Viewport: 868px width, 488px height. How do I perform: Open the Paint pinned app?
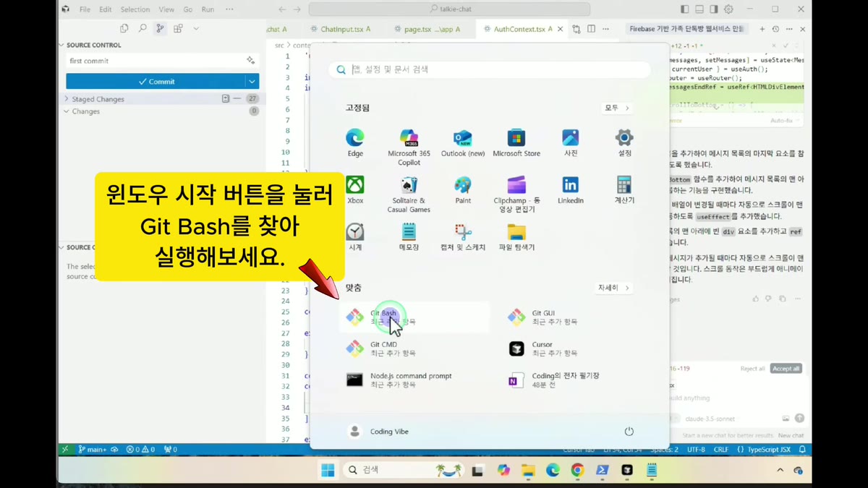[x=463, y=189]
